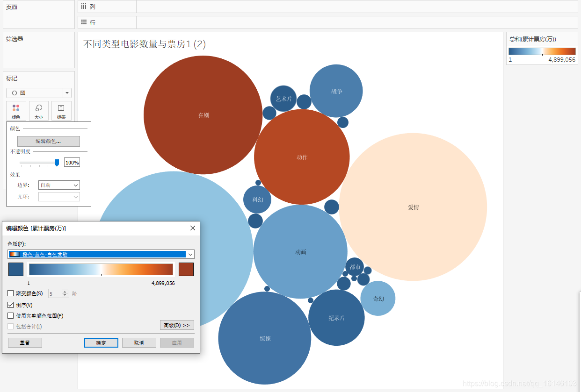Click the Columns shelf icon
This screenshot has width=581, height=392.
(84, 7)
